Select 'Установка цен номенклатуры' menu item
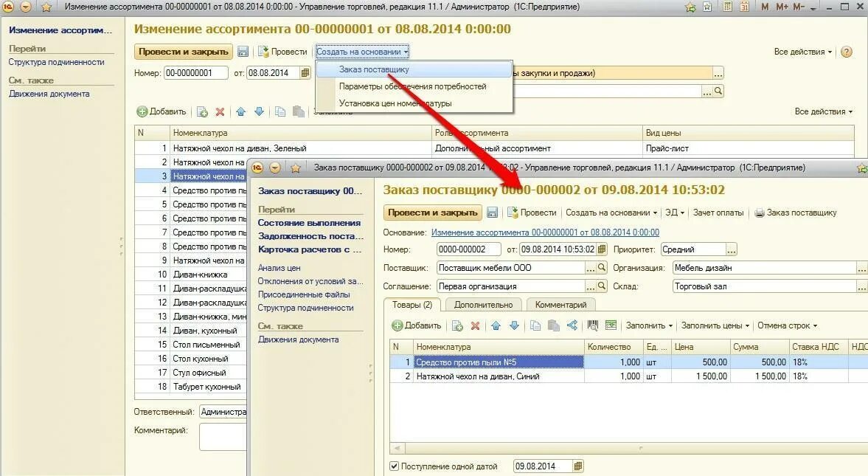The image size is (868, 476). pos(414,103)
